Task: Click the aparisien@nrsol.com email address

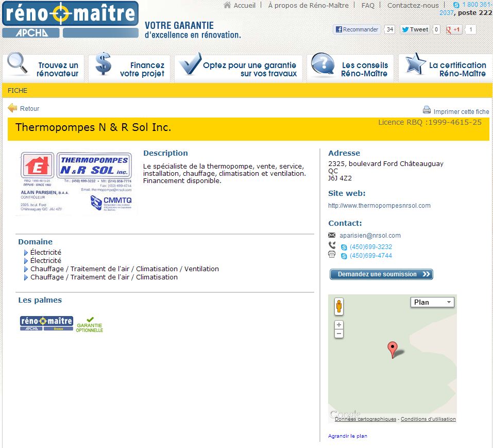Action: click(370, 235)
